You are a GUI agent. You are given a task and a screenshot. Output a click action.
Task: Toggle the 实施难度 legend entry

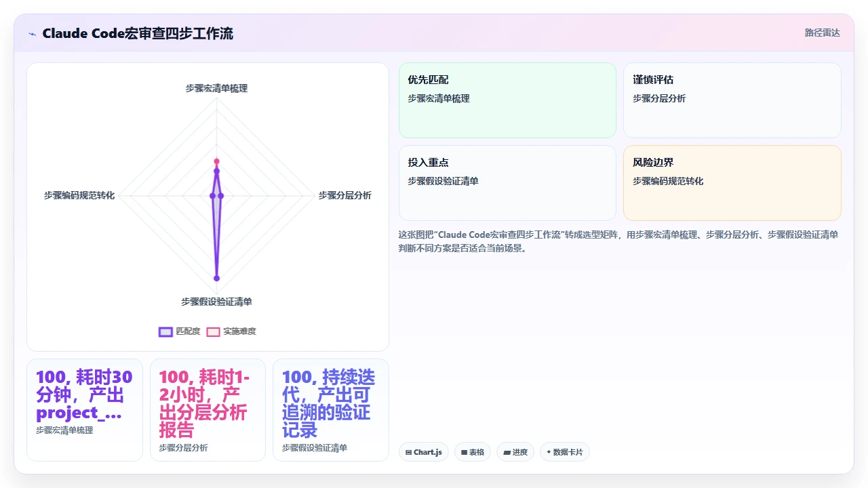pos(231,331)
